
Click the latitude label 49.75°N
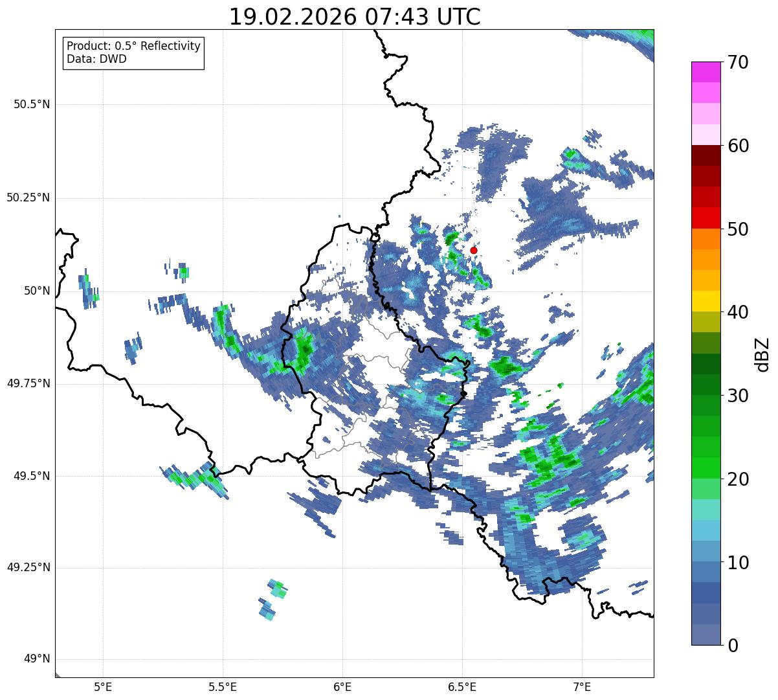tap(28, 383)
